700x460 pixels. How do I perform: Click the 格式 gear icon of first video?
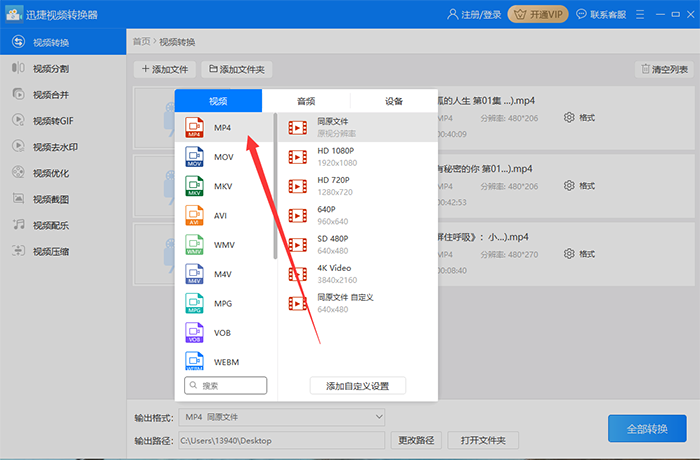click(x=569, y=117)
